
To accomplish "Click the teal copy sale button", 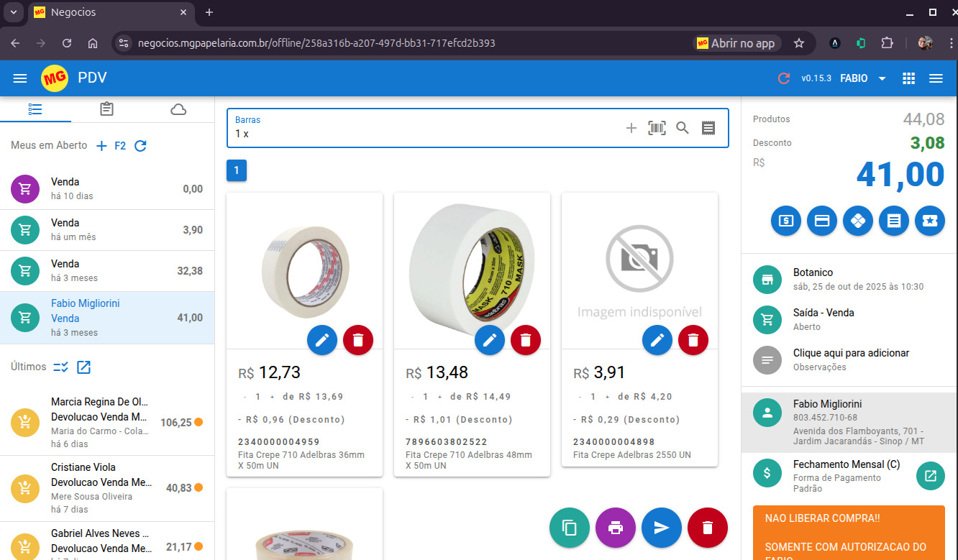I will (x=570, y=528).
